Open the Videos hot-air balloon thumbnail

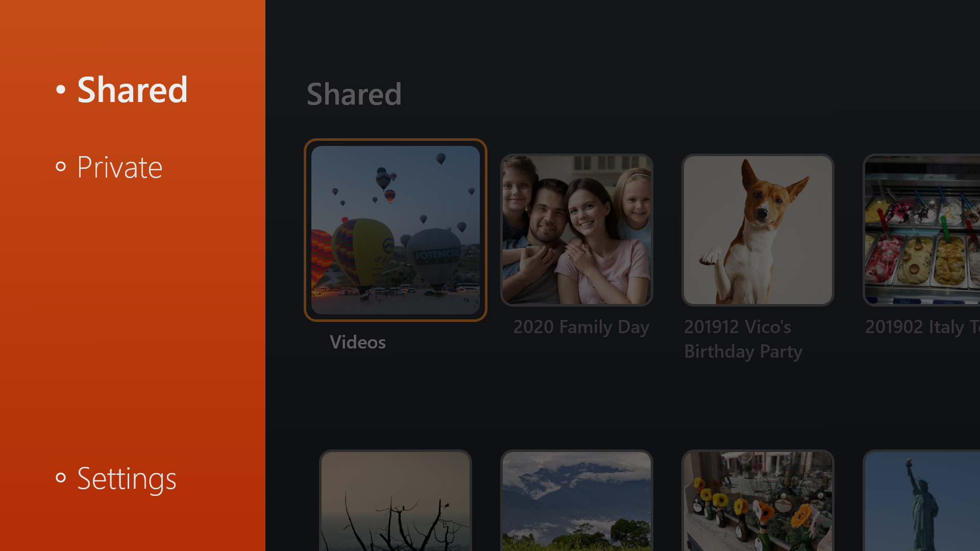(396, 230)
